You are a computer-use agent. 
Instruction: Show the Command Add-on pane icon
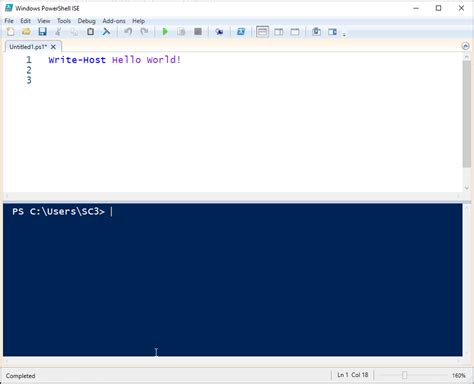click(x=332, y=32)
